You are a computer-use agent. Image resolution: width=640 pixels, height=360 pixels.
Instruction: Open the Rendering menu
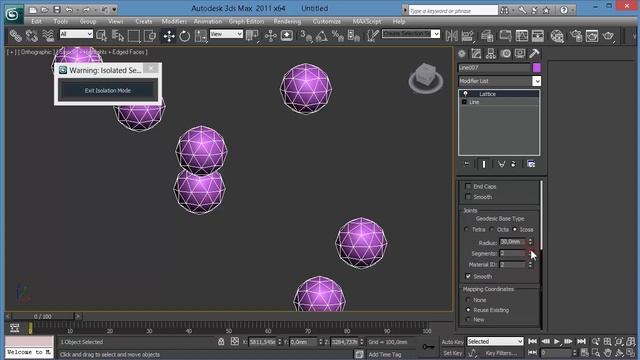(x=287, y=21)
